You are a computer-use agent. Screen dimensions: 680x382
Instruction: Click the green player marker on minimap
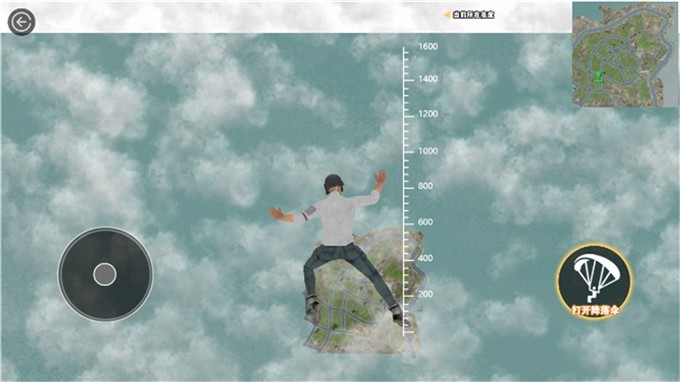click(598, 77)
